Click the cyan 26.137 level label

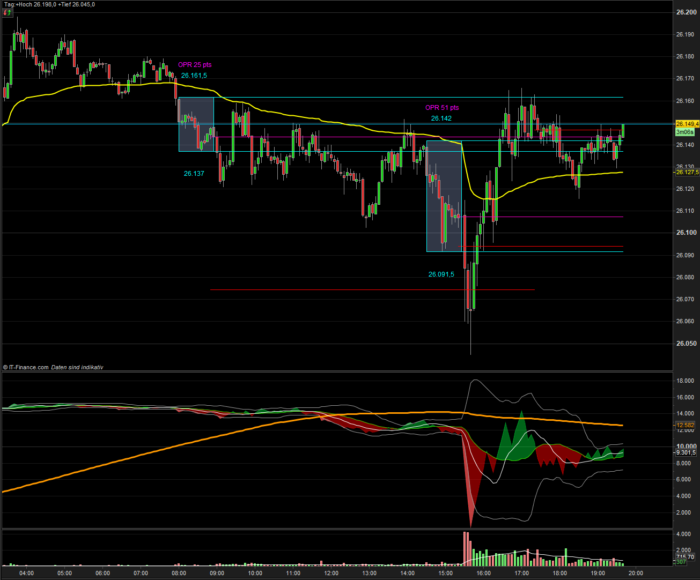194,173
